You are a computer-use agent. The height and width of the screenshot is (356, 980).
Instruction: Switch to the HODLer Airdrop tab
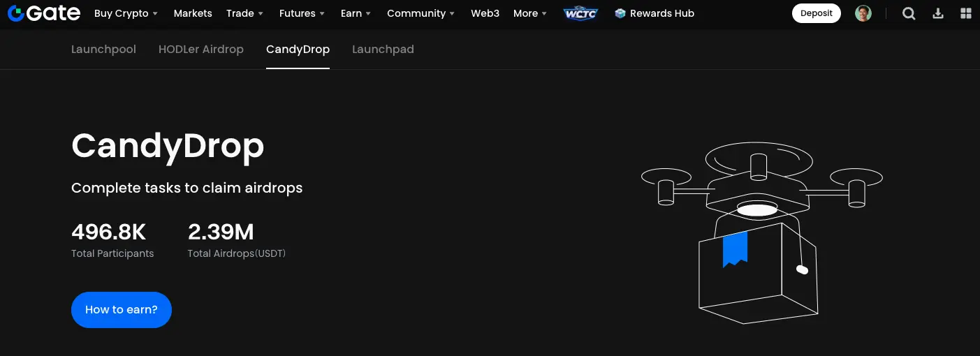pos(201,49)
